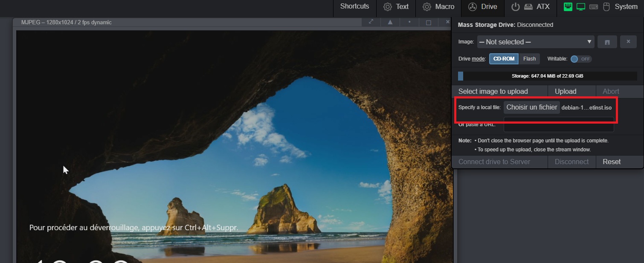The image size is (644, 263).
Task: Click the ATX hard drive LED icon
Action: coord(528,7)
